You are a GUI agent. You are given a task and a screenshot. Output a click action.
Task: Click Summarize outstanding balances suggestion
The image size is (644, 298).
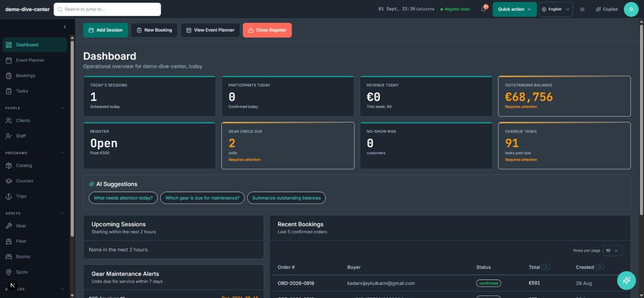pos(286,198)
